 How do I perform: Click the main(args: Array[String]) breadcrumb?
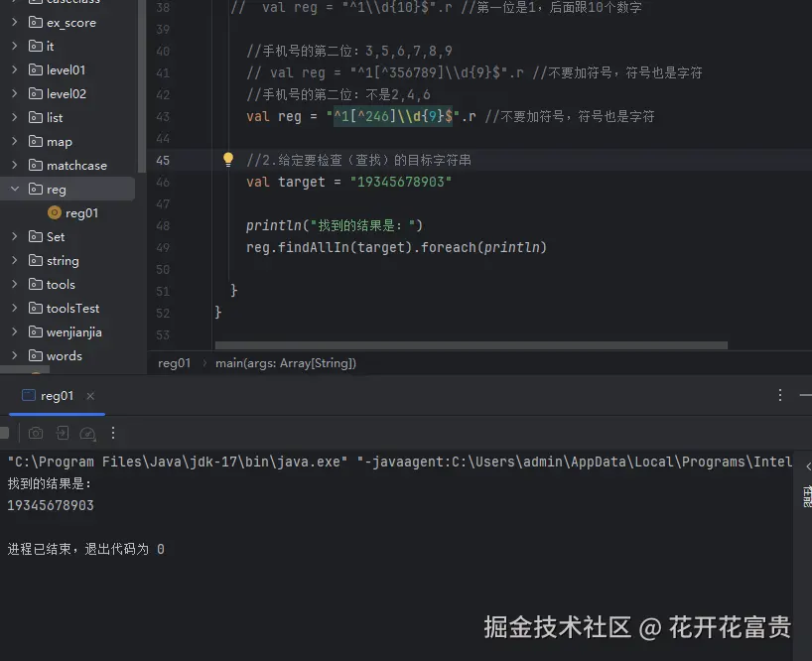[286, 363]
